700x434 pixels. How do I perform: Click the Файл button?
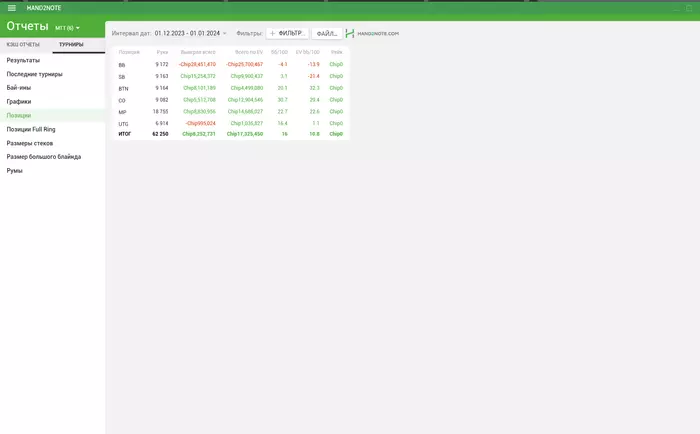(x=327, y=33)
